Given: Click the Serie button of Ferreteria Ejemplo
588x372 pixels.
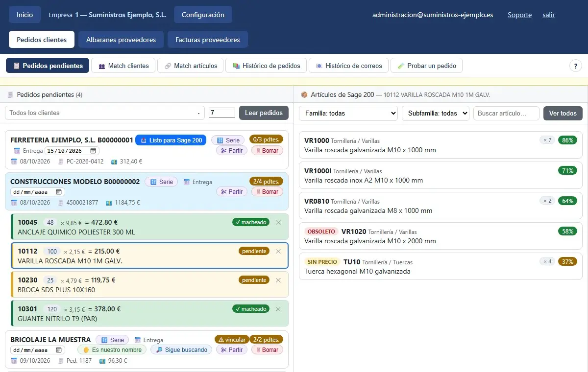Looking at the screenshot, I should (228, 140).
